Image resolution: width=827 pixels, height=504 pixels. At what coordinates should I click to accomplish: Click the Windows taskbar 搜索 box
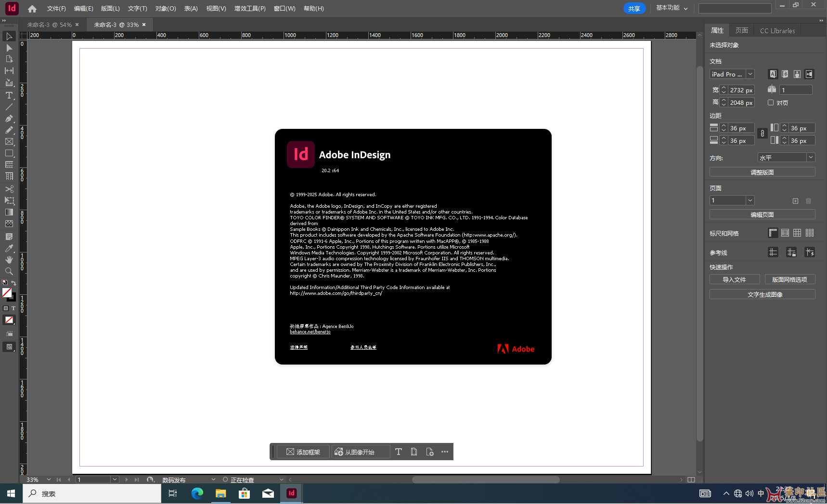coord(91,493)
